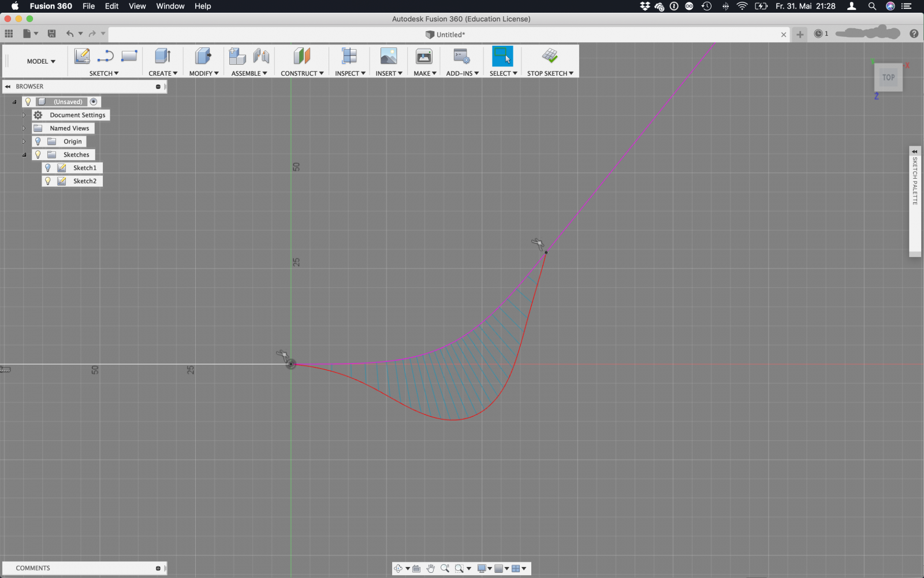
Task: Pick the two-point Rectangle tool
Action: (129, 56)
